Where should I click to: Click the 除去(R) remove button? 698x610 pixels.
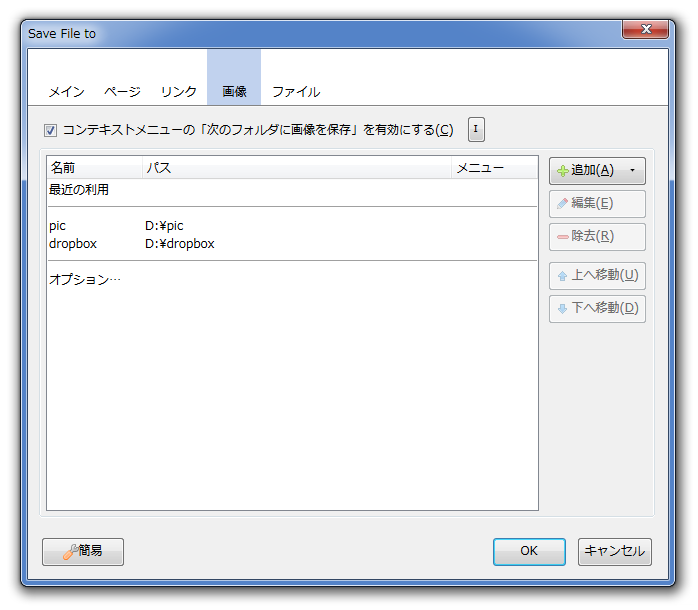point(597,236)
